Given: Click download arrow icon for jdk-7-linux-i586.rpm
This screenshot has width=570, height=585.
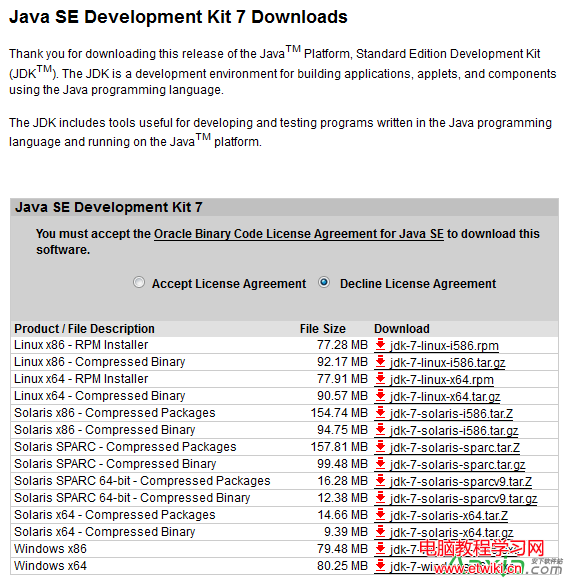Looking at the screenshot, I should coord(380,344).
